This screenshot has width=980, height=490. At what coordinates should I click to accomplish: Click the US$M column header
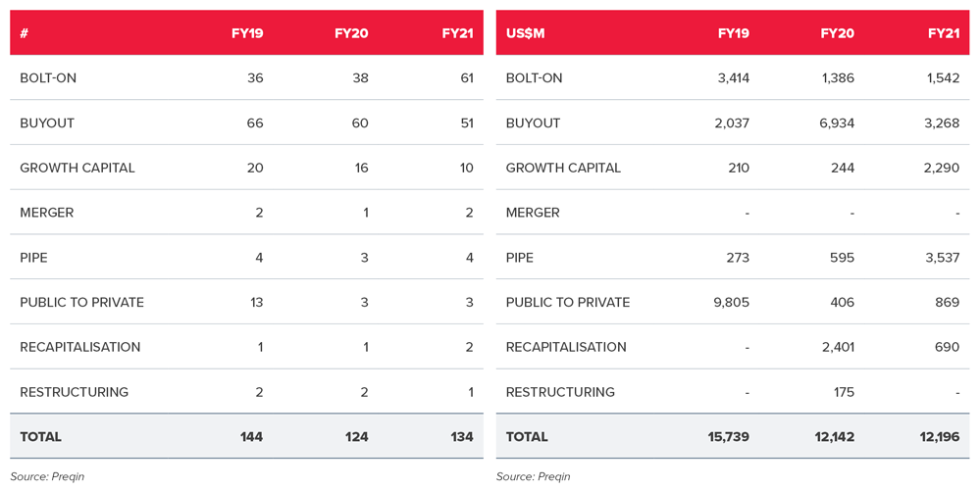click(525, 33)
